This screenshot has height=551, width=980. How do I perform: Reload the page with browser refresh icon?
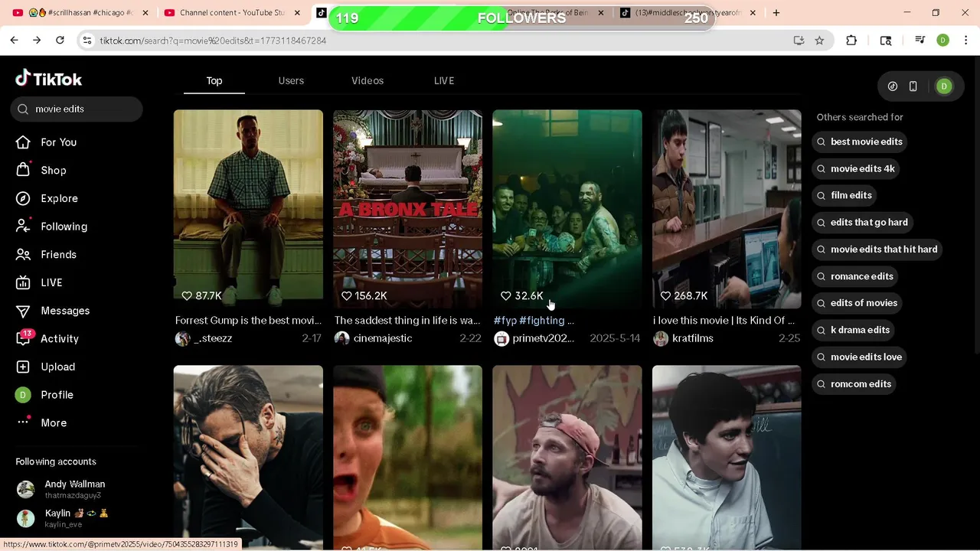click(x=60, y=41)
